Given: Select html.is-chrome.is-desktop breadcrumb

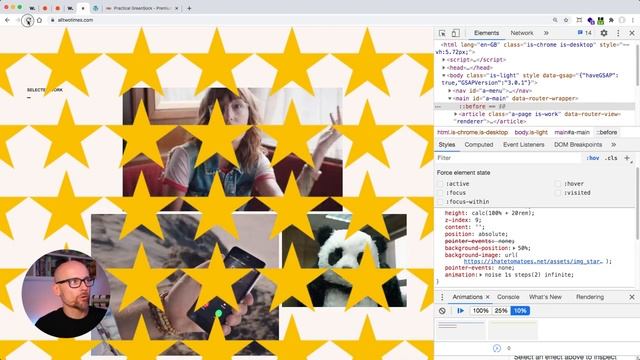Looking at the screenshot, I should point(472,133).
